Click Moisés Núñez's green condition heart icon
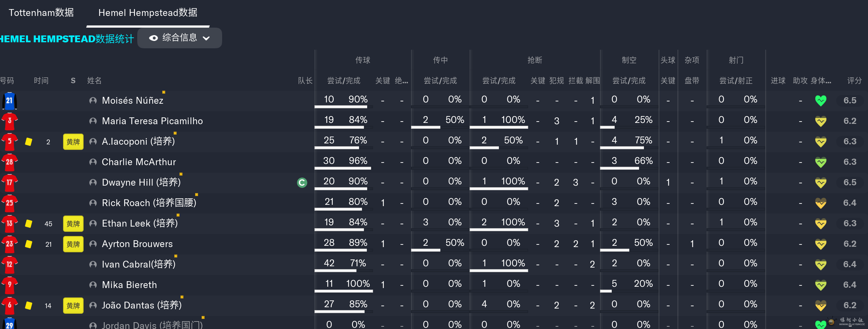 pyautogui.click(x=821, y=101)
